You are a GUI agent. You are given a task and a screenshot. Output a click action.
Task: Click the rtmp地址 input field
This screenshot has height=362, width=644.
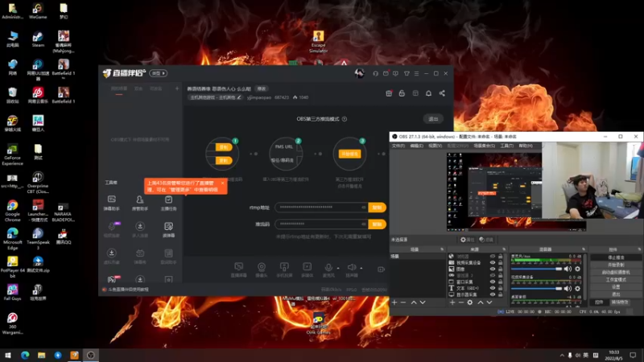(321, 208)
